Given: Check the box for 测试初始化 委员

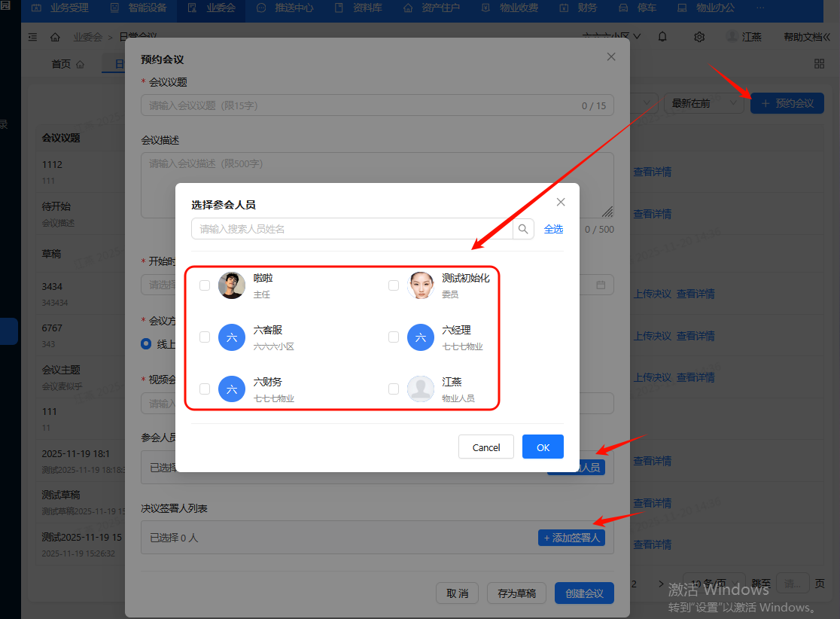Looking at the screenshot, I should [394, 285].
